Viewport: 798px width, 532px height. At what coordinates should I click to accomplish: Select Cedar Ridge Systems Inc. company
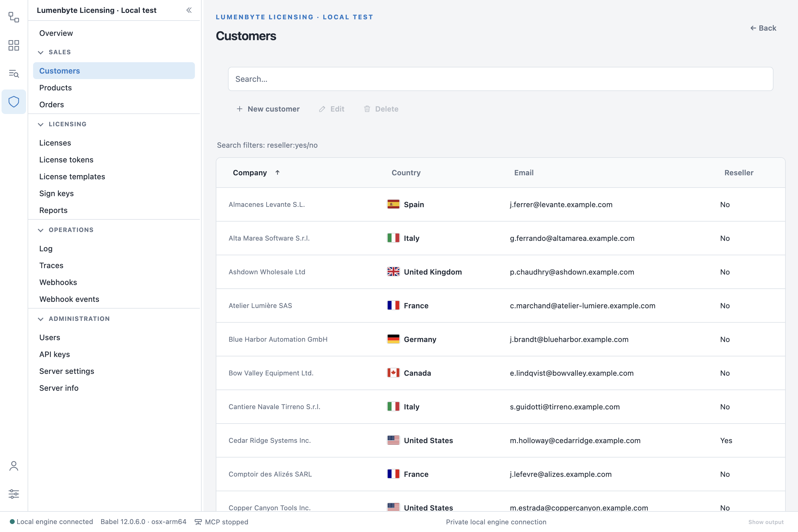pyautogui.click(x=269, y=440)
